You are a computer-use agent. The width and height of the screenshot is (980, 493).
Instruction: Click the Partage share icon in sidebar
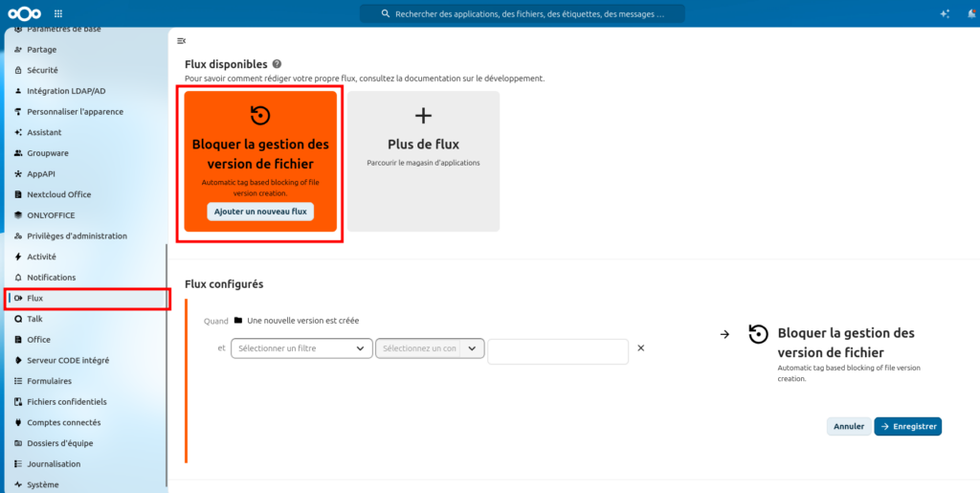tap(18, 50)
